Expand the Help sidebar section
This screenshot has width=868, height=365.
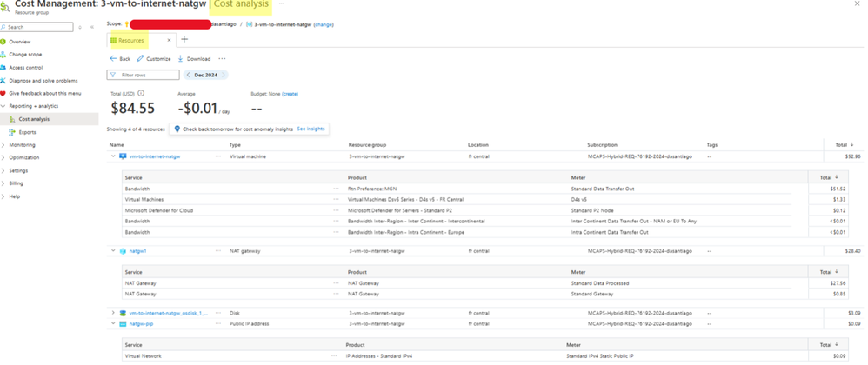click(x=3, y=196)
